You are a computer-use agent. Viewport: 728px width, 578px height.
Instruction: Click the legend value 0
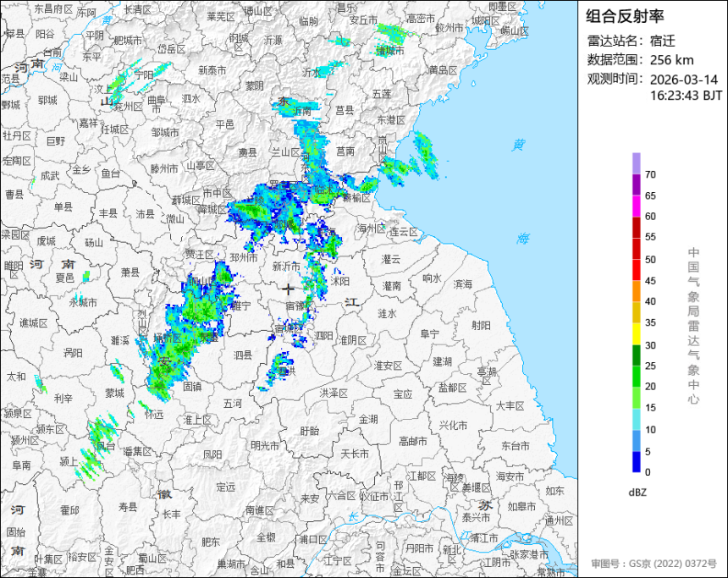click(648, 472)
